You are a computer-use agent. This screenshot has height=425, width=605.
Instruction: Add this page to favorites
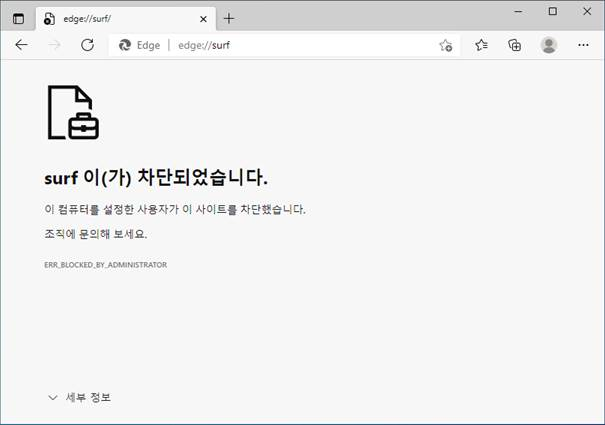point(446,46)
